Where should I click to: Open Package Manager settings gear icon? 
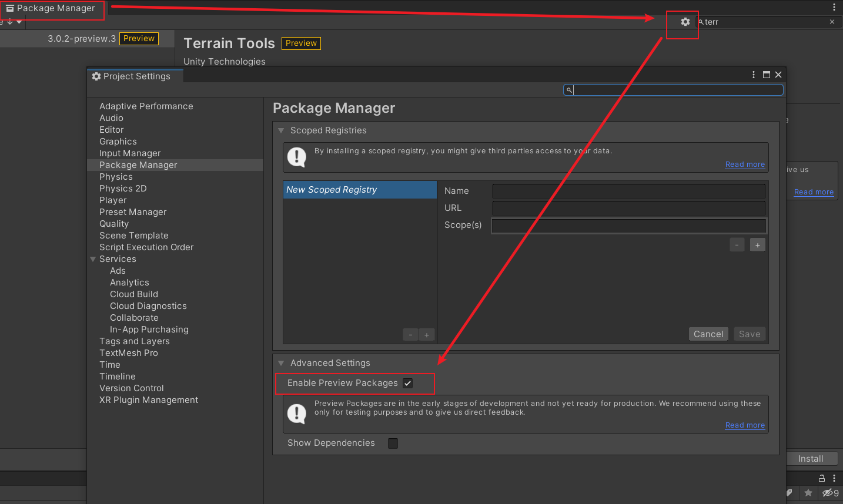click(685, 22)
